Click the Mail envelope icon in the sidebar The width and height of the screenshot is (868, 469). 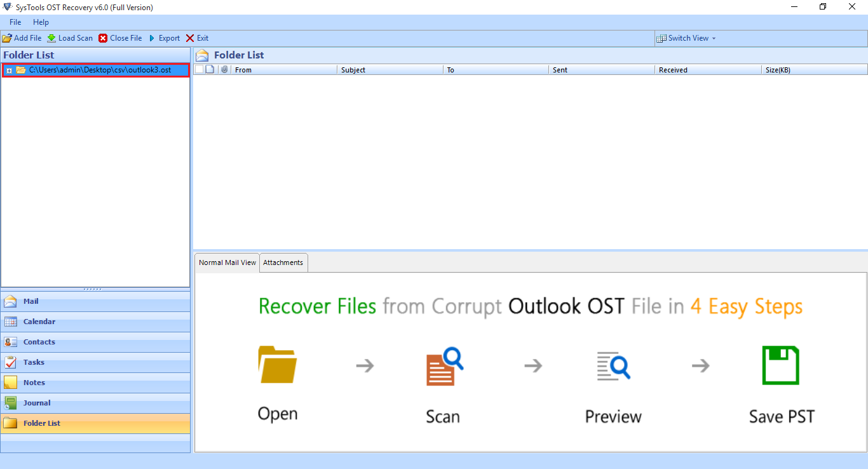point(11,301)
